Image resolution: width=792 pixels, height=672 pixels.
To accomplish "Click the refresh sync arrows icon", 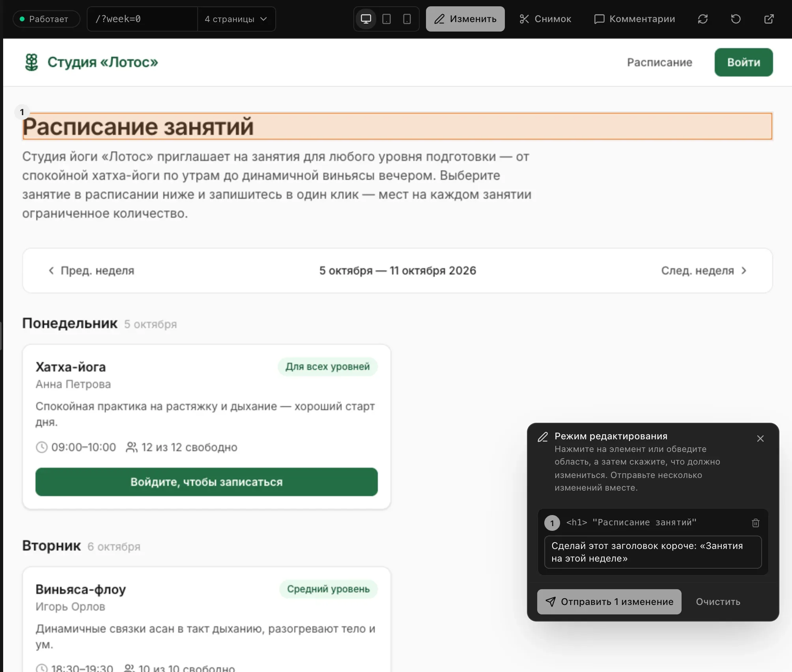I will point(703,19).
